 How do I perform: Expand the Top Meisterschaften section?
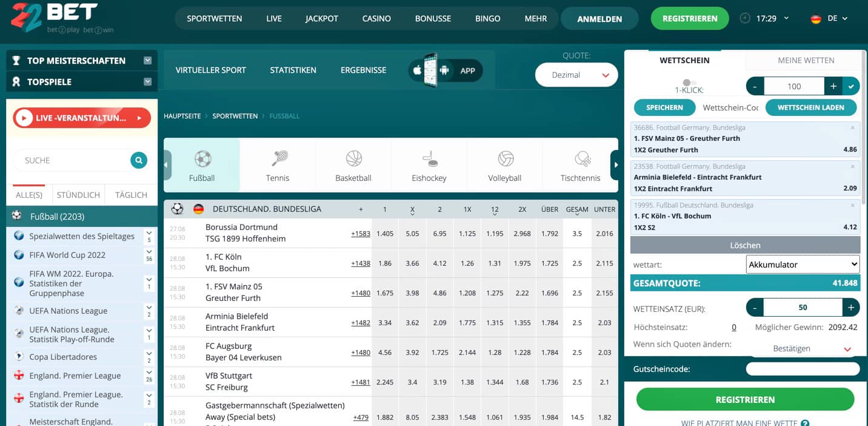(147, 61)
